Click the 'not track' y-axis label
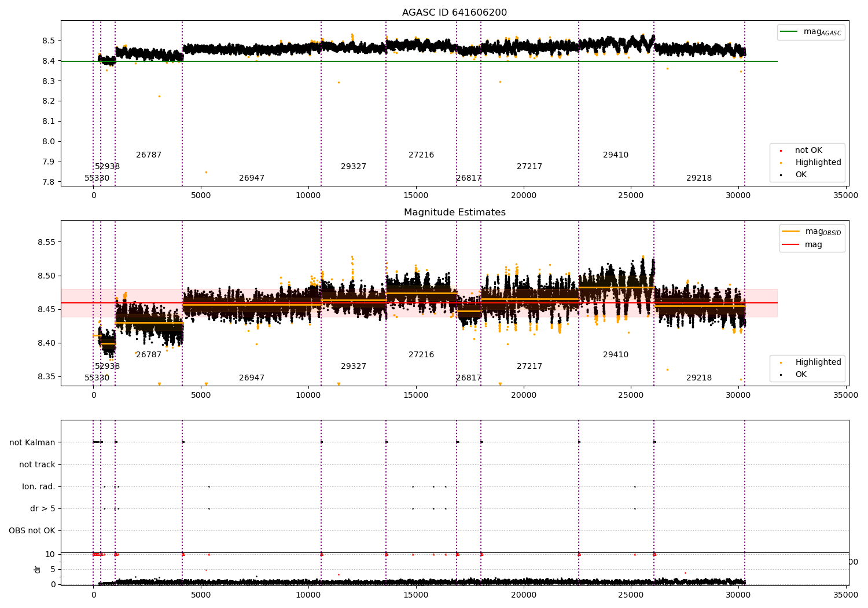Image resolution: width=868 pixels, height=608 pixels. [37, 464]
